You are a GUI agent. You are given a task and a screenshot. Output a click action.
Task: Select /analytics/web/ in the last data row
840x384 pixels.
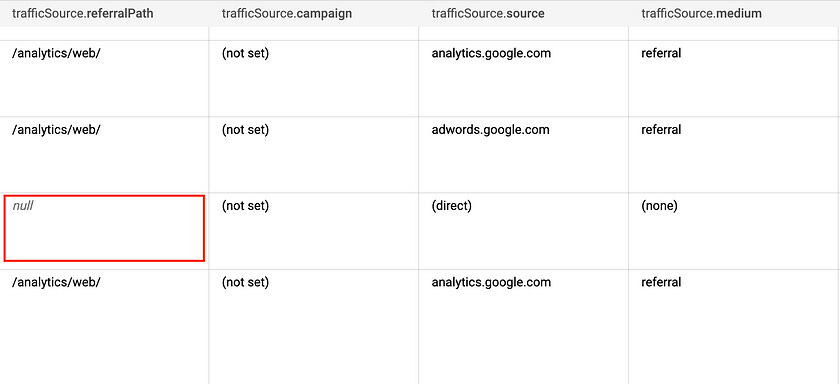(56, 282)
